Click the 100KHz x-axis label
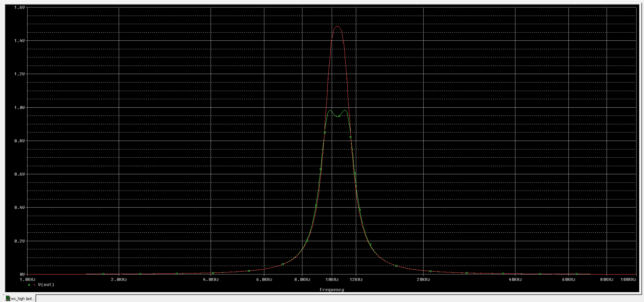 point(628,280)
